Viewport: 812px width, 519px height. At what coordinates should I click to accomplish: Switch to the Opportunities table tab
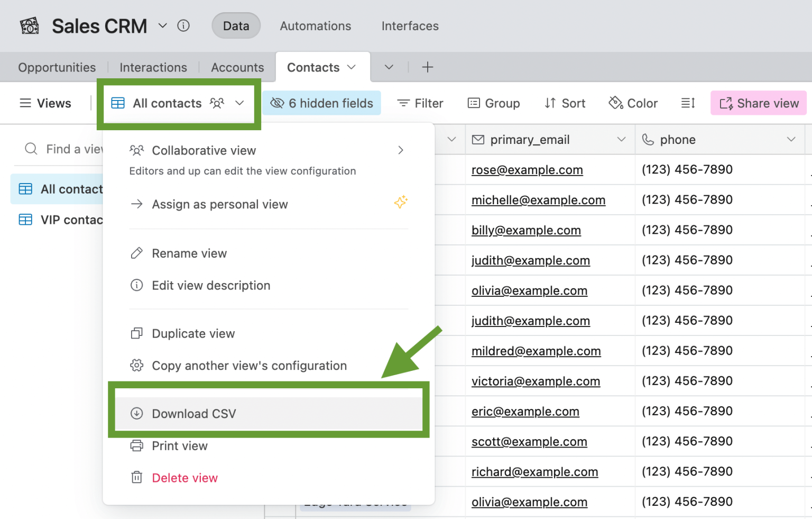point(57,68)
